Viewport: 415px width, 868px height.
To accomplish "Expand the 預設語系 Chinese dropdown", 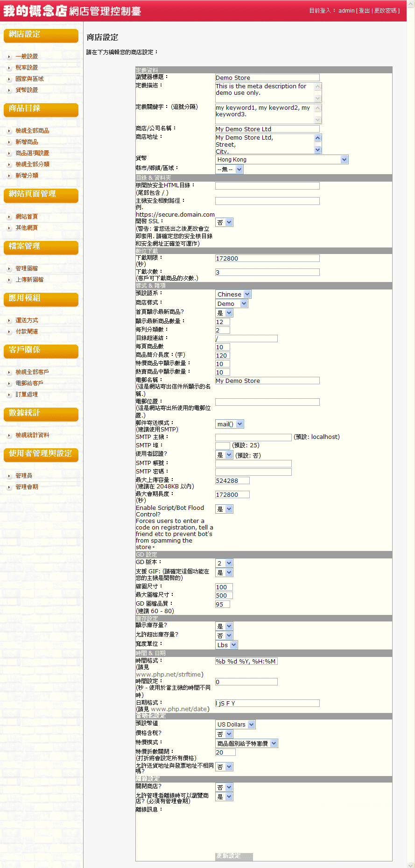I will coord(233,295).
